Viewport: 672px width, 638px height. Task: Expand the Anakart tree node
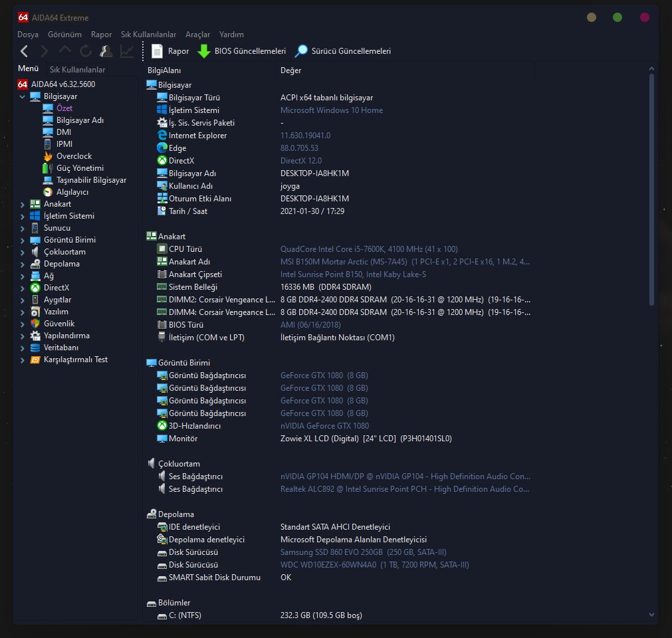coord(23,205)
